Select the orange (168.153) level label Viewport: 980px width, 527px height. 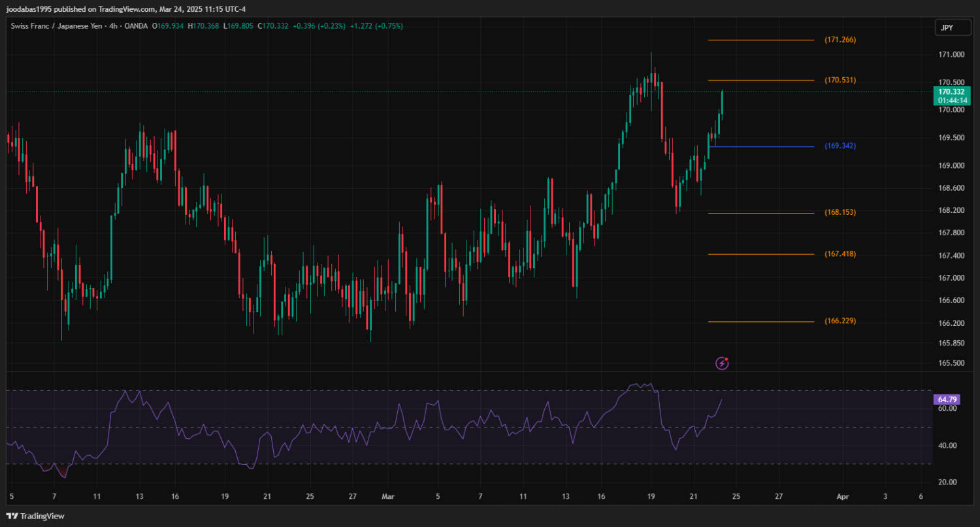point(840,213)
